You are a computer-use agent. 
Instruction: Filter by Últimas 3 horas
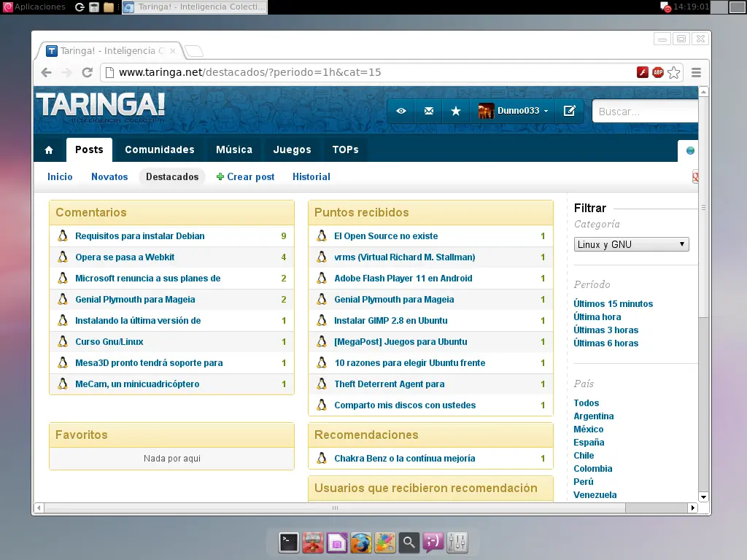(605, 330)
